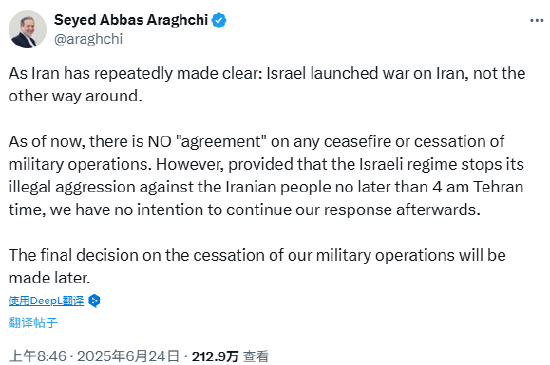Click the 2025年6月24日 post date
This screenshot has height=365, width=550.
tap(128, 356)
